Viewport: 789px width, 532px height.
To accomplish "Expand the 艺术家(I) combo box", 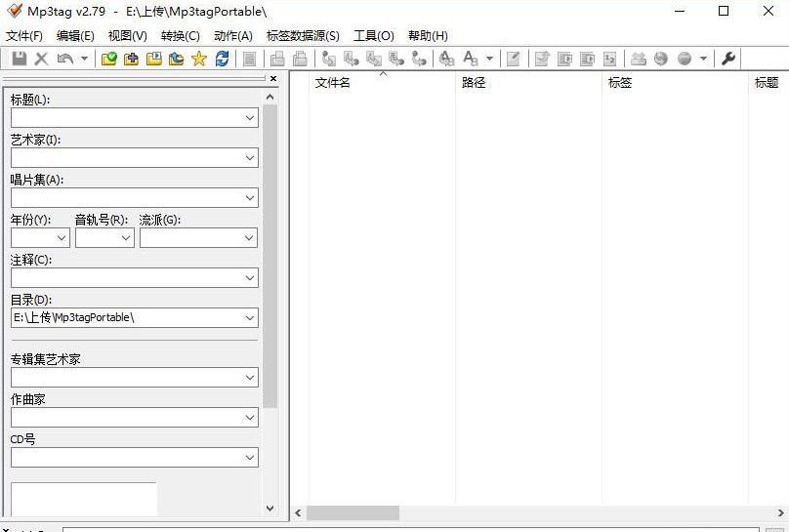I will point(250,158).
